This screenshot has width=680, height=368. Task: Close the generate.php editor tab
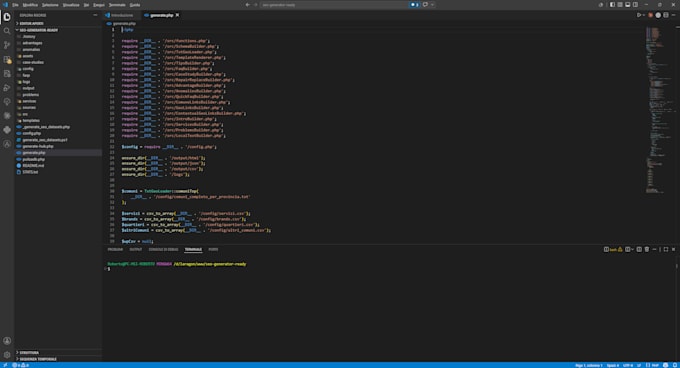pos(177,15)
